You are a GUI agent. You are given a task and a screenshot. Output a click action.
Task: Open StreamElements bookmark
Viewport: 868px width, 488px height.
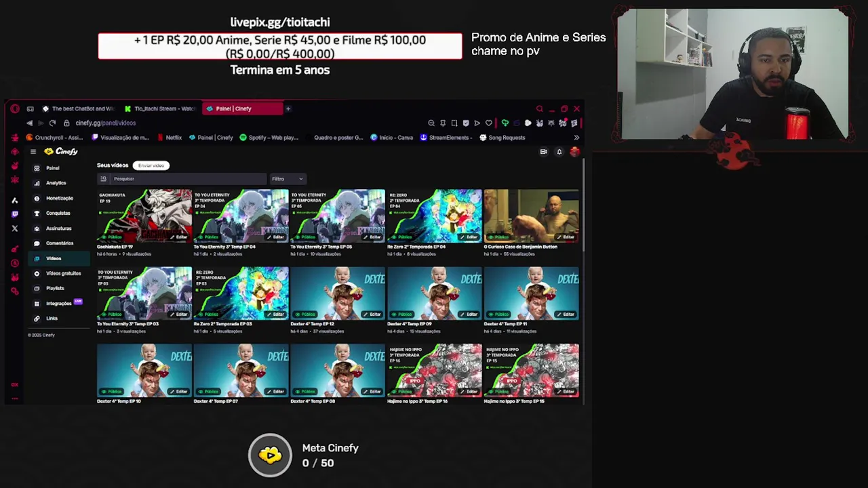pyautogui.click(x=446, y=138)
